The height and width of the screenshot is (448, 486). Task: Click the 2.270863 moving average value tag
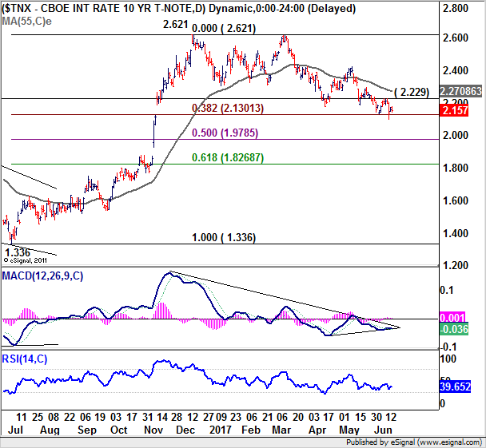[461, 91]
